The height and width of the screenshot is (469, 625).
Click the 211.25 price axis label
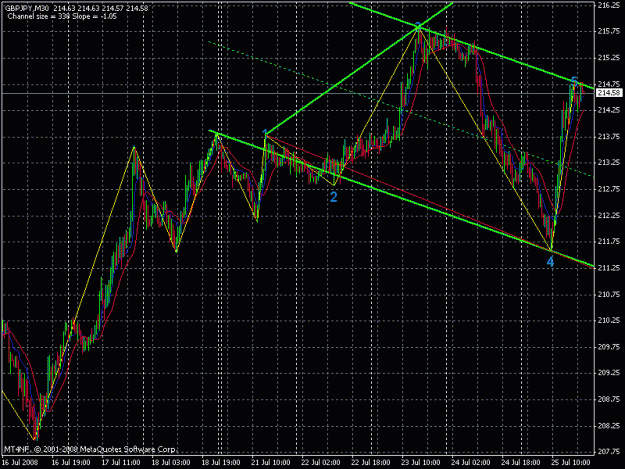609,268
